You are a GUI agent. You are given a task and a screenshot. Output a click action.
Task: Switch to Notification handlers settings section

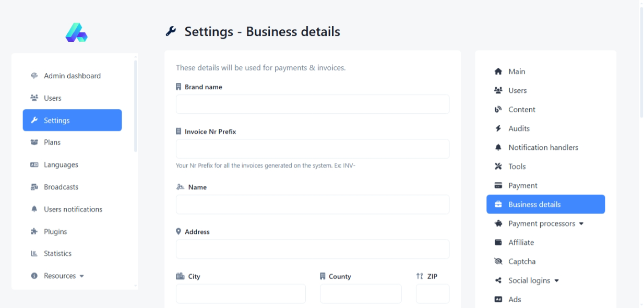(543, 148)
